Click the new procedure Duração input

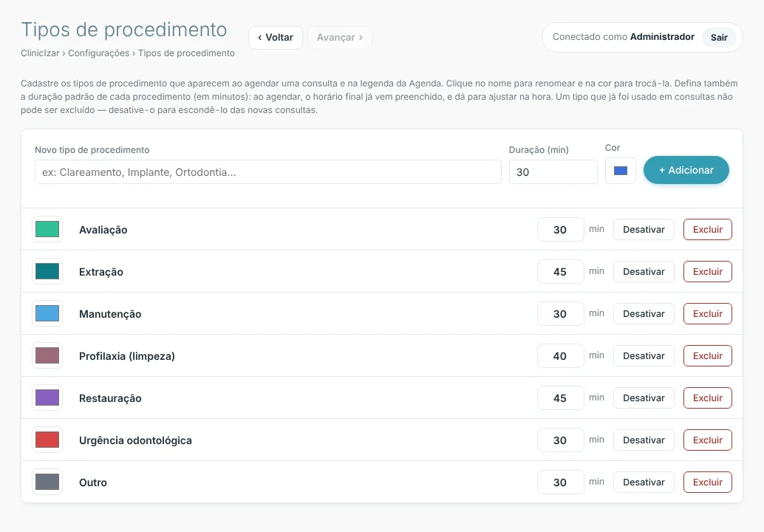[x=553, y=172]
